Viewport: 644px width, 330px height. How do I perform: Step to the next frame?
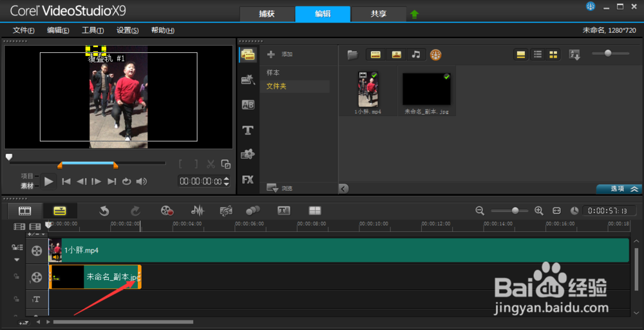(97, 181)
